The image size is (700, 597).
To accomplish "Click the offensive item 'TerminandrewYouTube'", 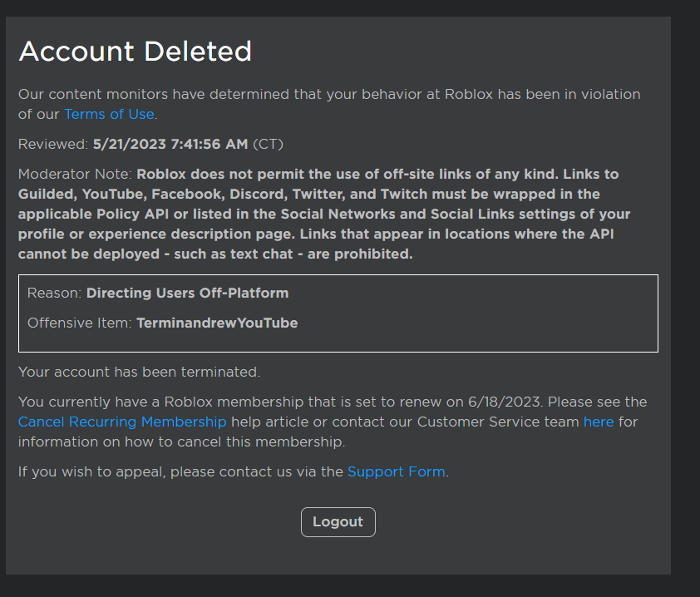I will click(x=217, y=323).
